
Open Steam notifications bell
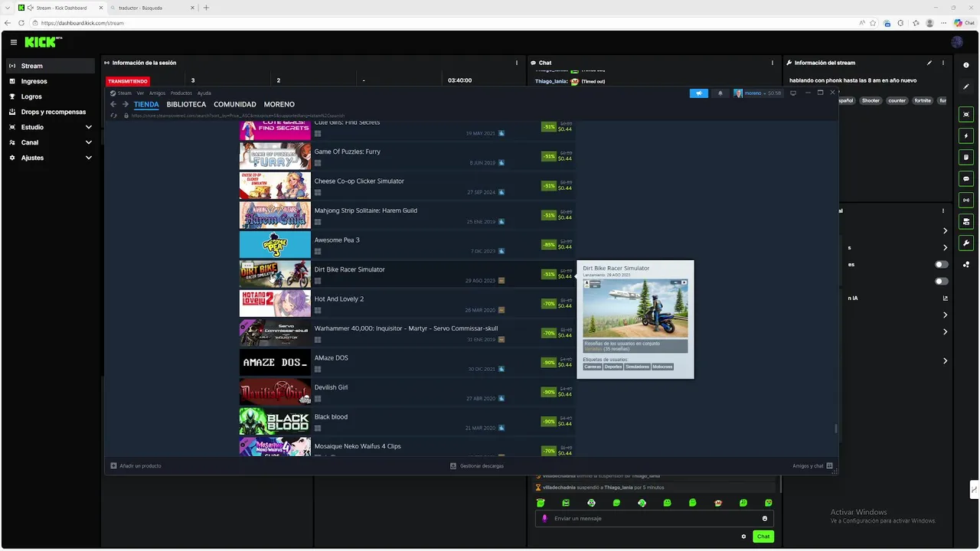click(720, 93)
